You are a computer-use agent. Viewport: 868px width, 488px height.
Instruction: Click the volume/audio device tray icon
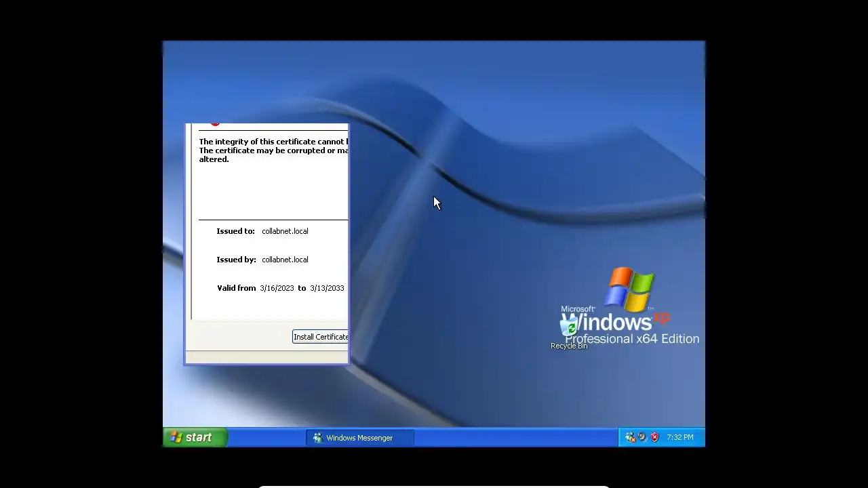tap(642, 437)
